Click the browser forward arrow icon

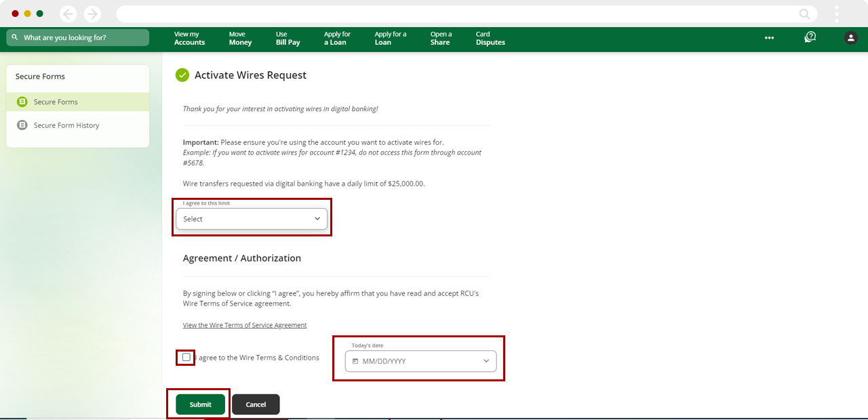pos(92,14)
